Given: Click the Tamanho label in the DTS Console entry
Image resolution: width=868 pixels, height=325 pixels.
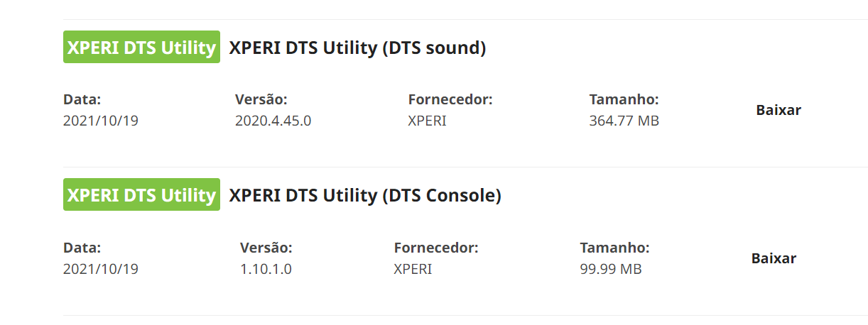Looking at the screenshot, I should pyautogui.click(x=614, y=248).
